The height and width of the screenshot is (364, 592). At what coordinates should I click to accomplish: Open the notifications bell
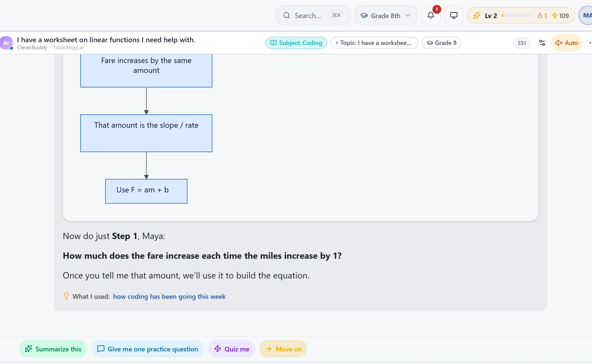tap(431, 16)
